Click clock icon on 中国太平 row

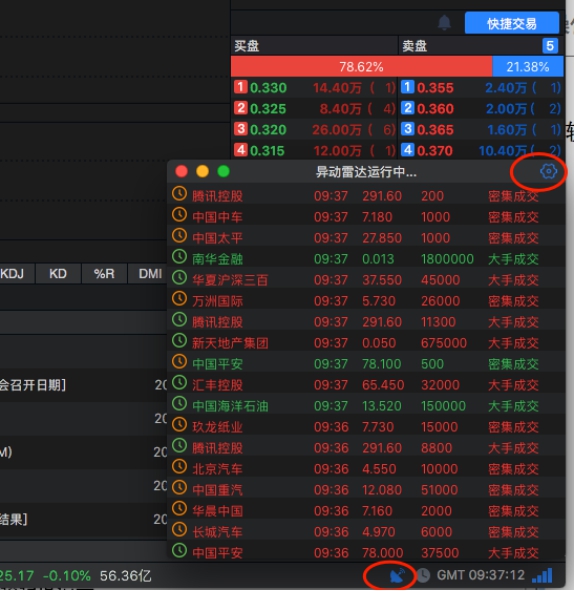(179, 236)
